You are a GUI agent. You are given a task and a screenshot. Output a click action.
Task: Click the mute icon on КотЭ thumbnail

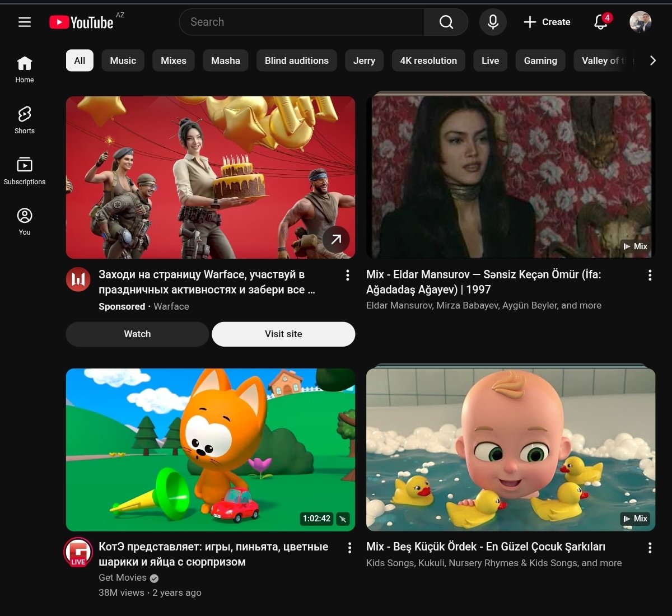click(343, 519)
